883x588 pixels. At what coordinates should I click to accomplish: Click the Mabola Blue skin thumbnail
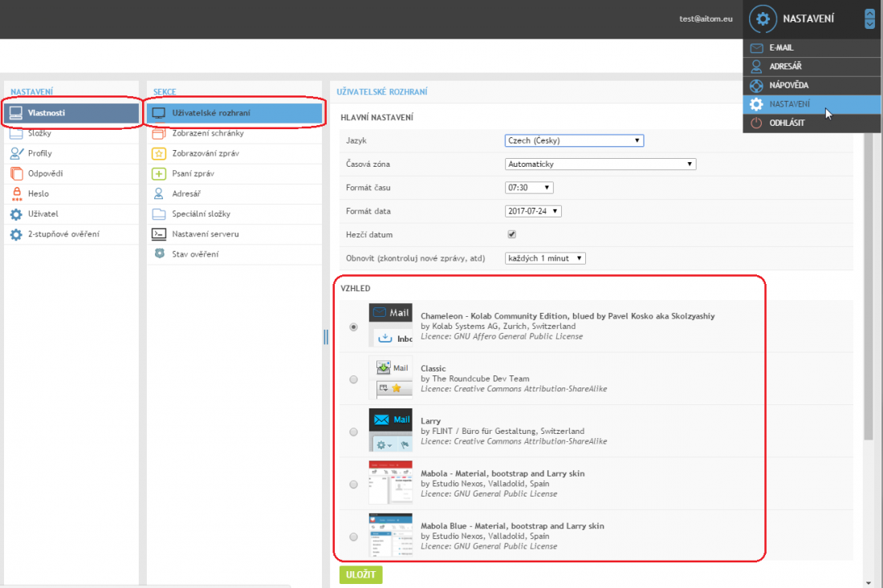click(x=390, y=536)
